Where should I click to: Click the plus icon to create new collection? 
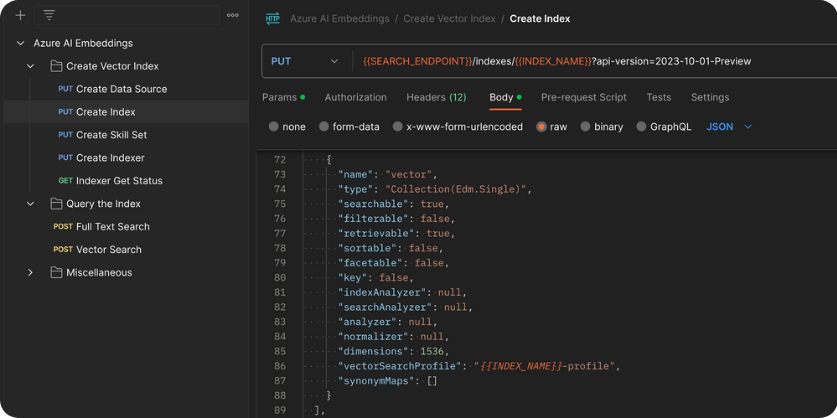coord(20,15)
